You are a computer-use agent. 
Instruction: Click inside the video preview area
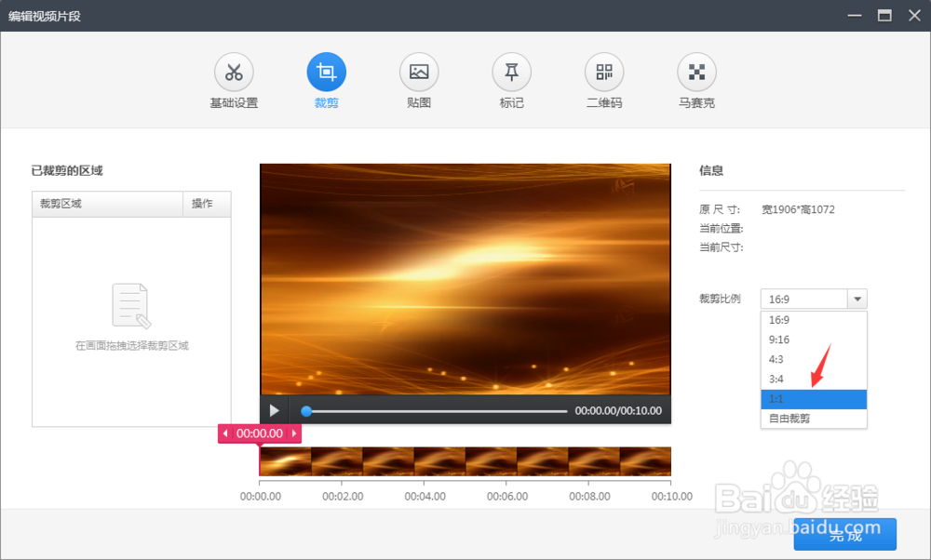tap(465, 279)
